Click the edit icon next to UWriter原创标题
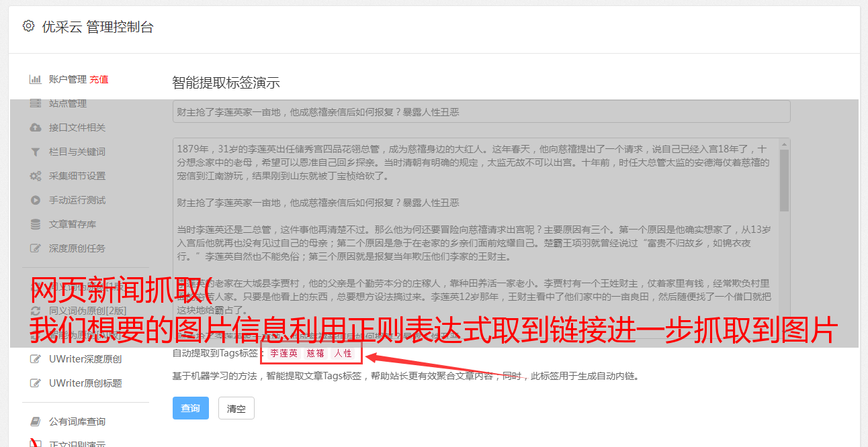This screenshot has height=447, width=868. (36, 383)
